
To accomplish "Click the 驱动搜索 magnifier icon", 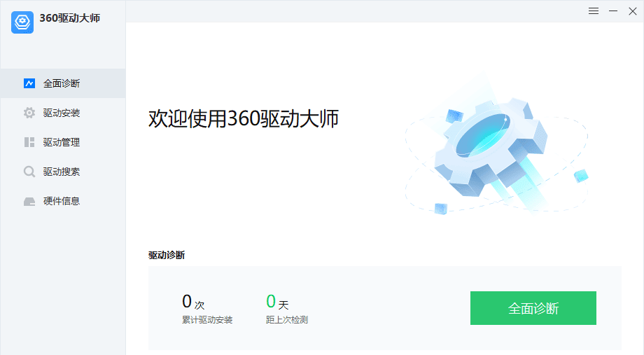I will coord(29,172).
